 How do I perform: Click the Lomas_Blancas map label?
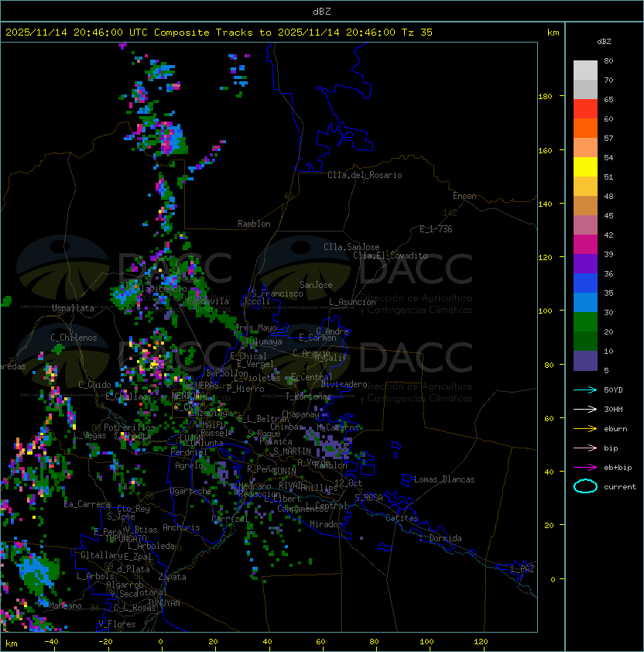coord(444,479)
